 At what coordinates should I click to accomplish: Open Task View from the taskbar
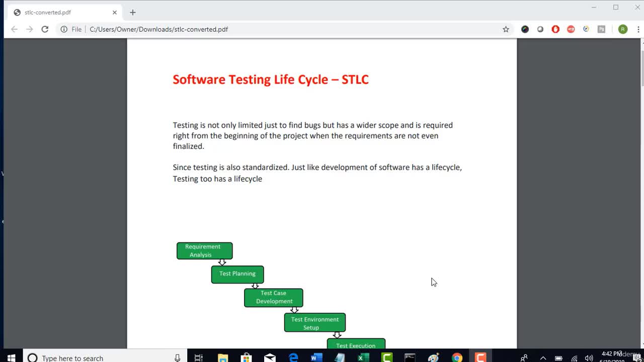point(198,358)
